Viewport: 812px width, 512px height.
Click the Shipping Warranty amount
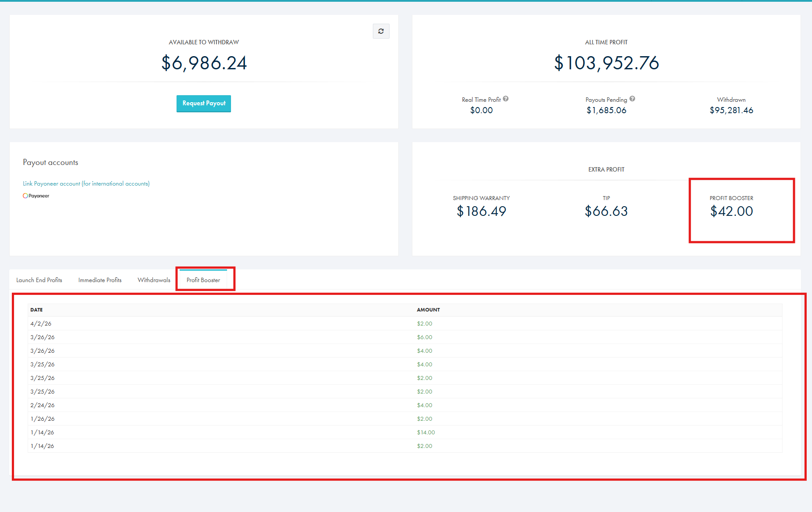click(x=481, y=211)
